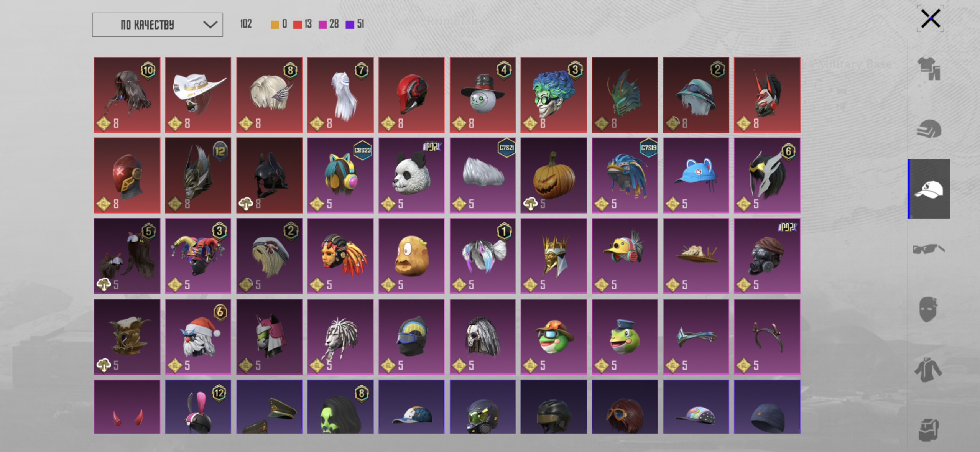The width and height of the screenshot is (980, 452).
Task: Filter by the purple quality swatch
Action: [x=350, y=25]
